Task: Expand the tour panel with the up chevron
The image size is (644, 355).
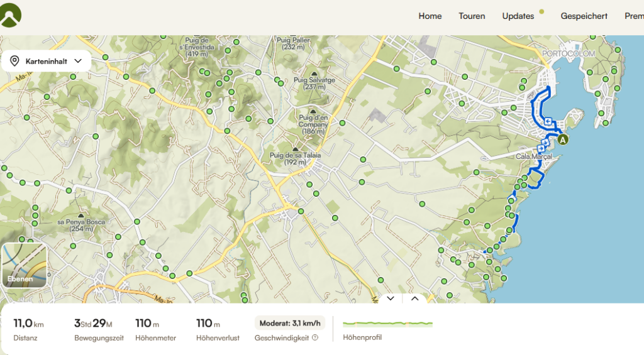Action: pos(414,298)
